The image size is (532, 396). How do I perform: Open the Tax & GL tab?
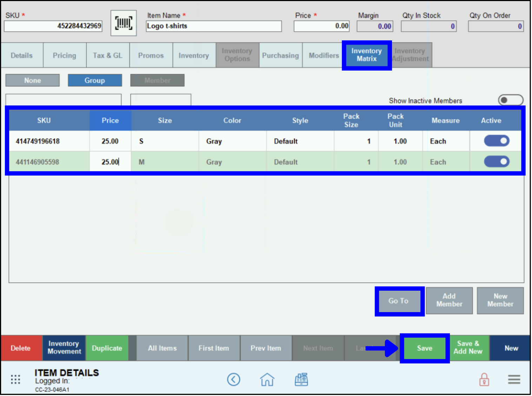pos(108,55)
